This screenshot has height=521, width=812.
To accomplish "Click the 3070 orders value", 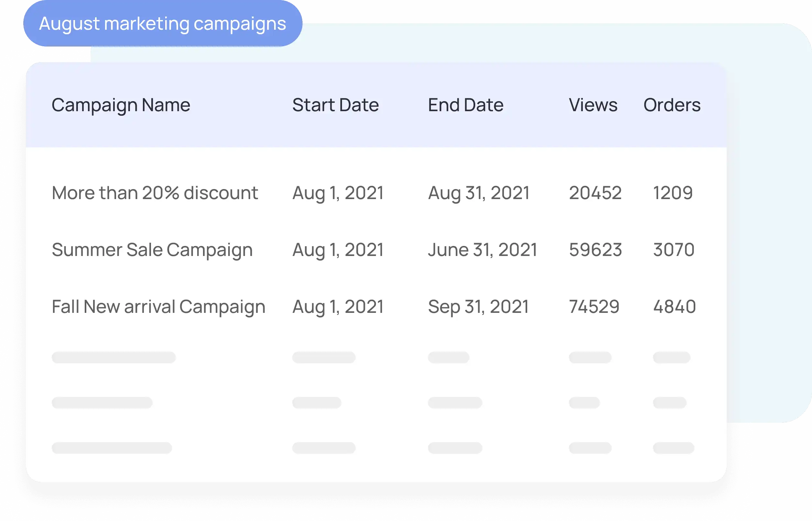I will (673, 250).
